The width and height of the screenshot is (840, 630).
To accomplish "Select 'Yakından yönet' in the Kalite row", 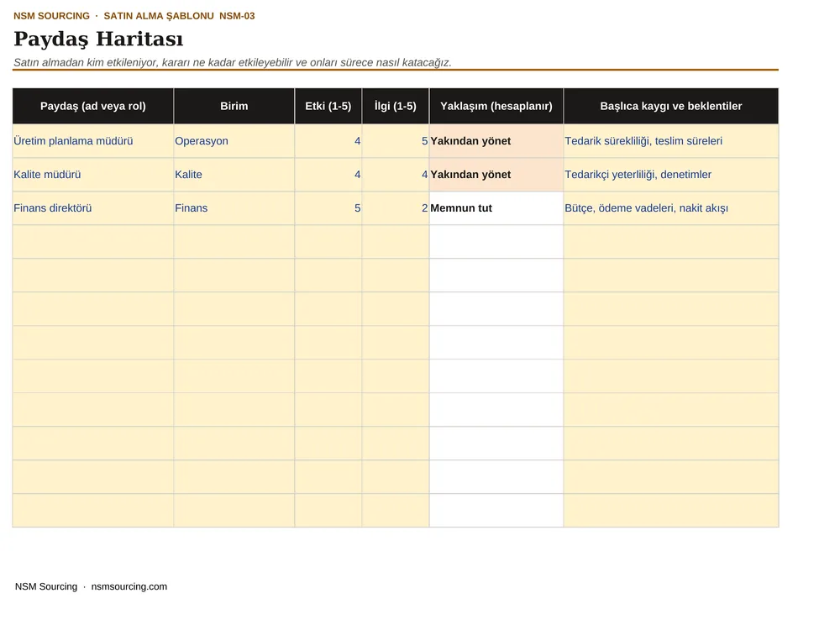I will 496,175.
